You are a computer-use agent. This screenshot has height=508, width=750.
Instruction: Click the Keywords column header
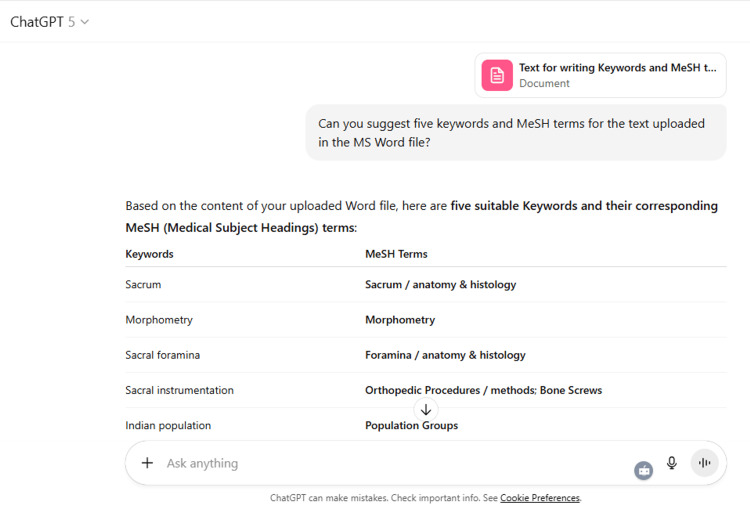pyautogui.click(x=149, y=254)
